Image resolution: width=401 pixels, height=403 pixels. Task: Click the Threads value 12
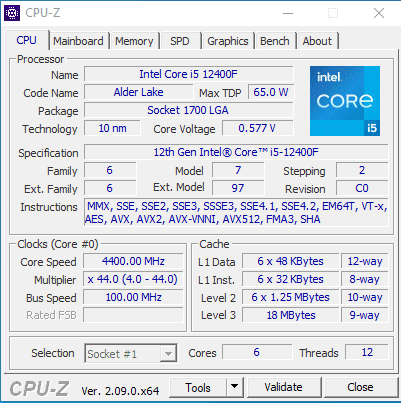click(x=367, y=352)
